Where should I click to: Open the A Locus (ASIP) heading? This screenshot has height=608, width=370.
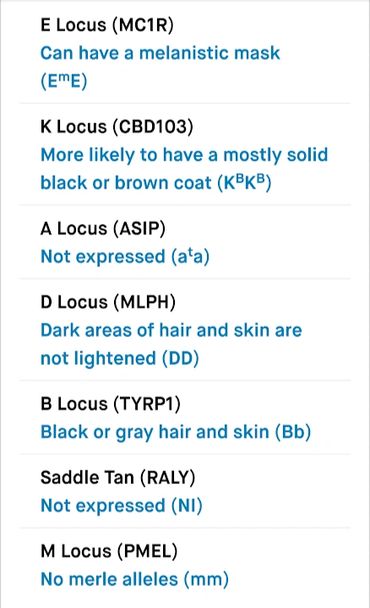click(x=103, y=228)
